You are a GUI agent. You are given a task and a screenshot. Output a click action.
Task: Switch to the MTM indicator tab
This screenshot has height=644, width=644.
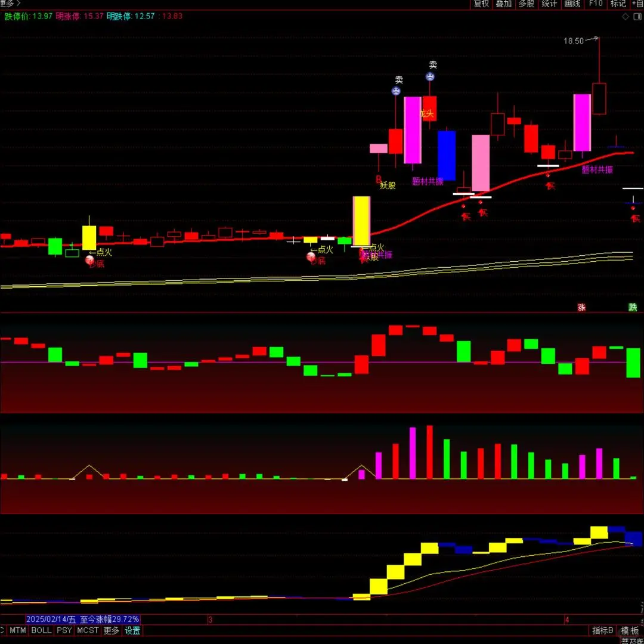[18, 630]
